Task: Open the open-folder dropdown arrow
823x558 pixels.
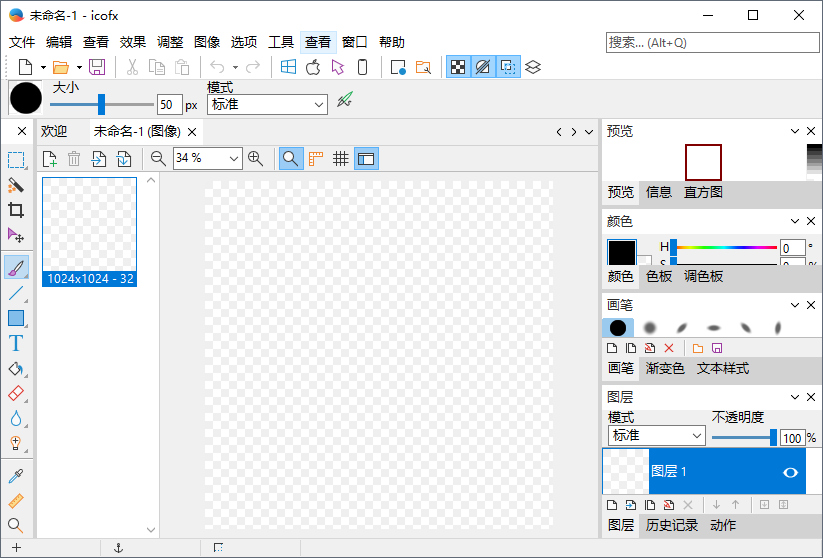Action: [x=79, y=67]
